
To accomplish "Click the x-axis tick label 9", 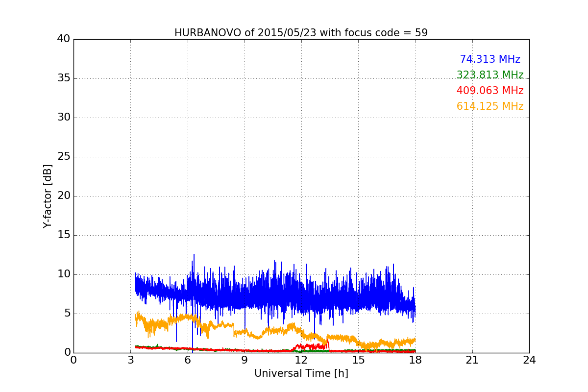I will (x=245, y=360).
